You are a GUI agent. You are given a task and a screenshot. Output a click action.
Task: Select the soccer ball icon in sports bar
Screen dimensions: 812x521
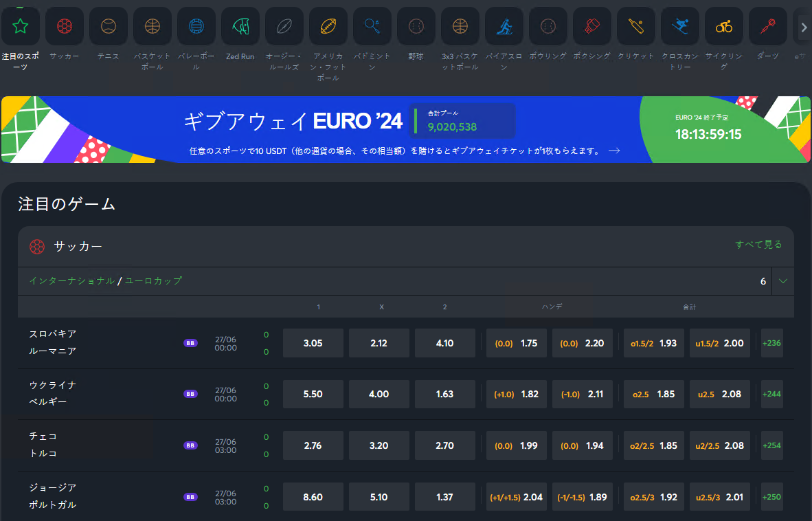click(64, 26)
